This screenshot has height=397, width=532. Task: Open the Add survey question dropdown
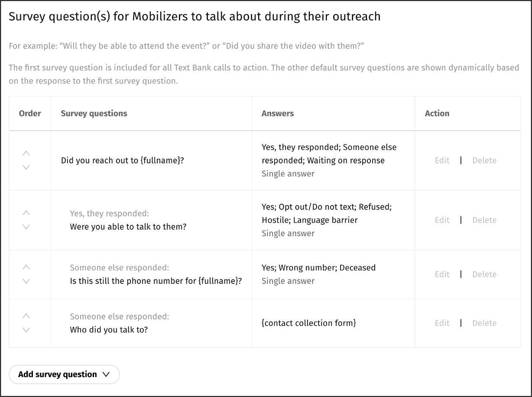64,374
